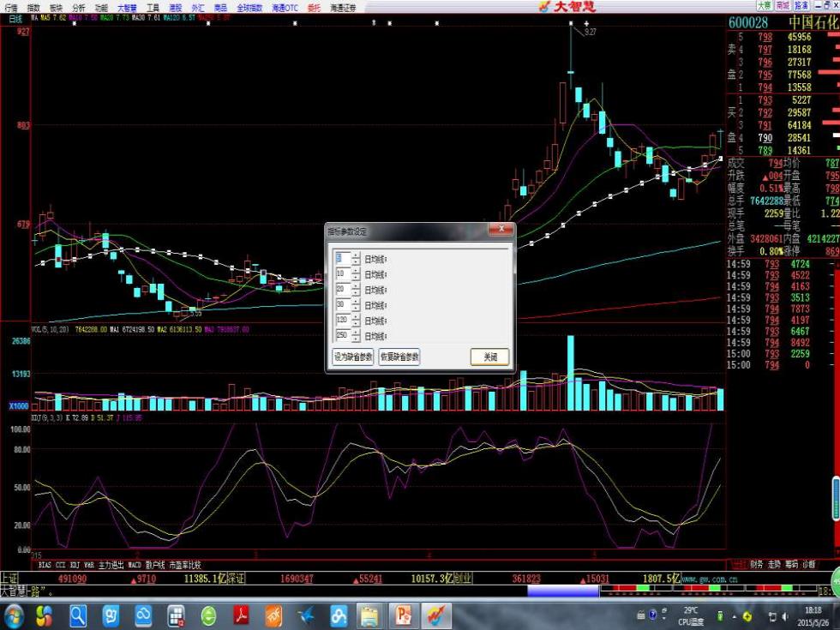This screenshot has width=840, height=630.
Task: Switch to the W&R indicator tab
Action: coord(89,565)
